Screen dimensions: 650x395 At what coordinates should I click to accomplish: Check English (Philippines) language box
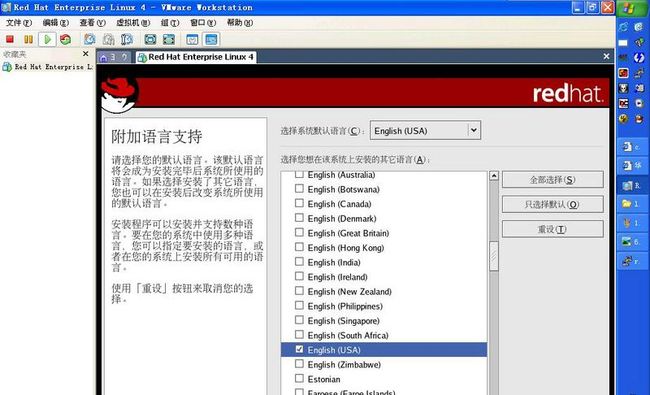pos(299,305)
